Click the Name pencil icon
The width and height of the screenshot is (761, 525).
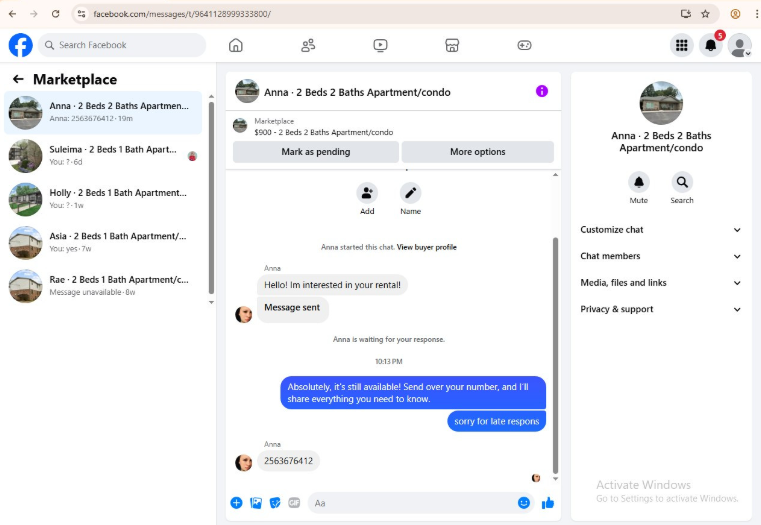[411, 193]
